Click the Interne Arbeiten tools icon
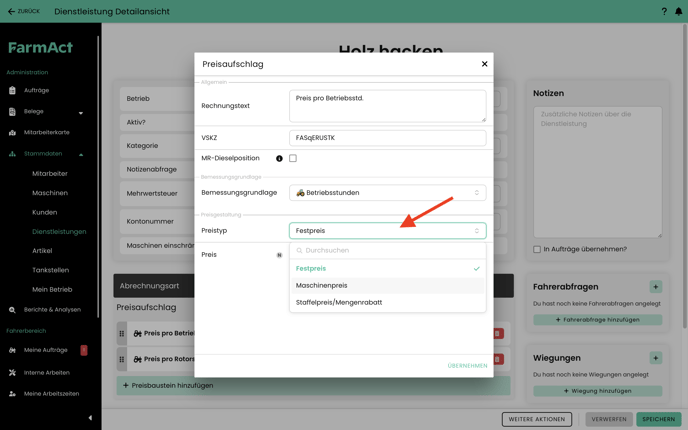This screenshot has width=688, height=430. (x=12, y=373)
